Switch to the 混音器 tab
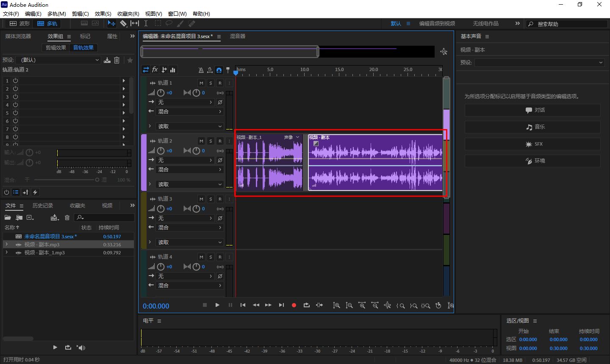Viewport: 610px width, 364px height. click(238, 36)
